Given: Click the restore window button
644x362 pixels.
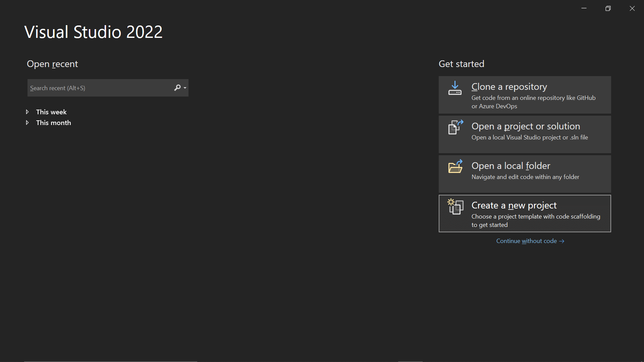Looking at the screenshot, I should (608, 8).
